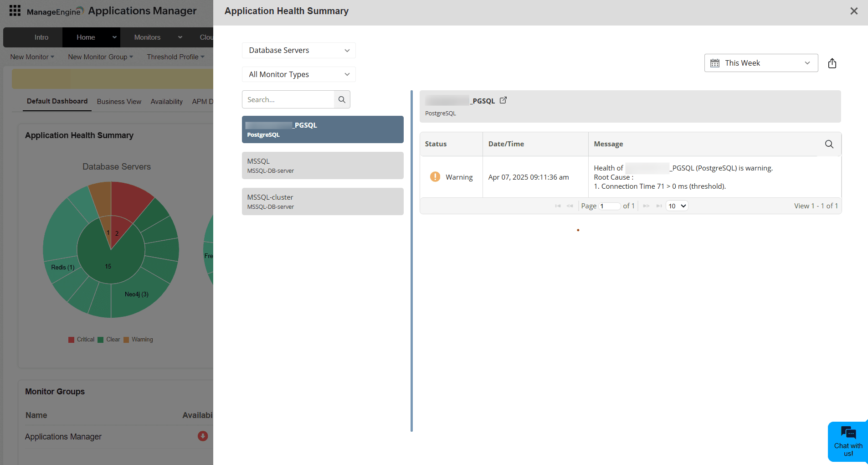Viewport: 868px width, 465px height.
Task: Click the red critical icon beside Applications Manager group
Action: point(202,436)
